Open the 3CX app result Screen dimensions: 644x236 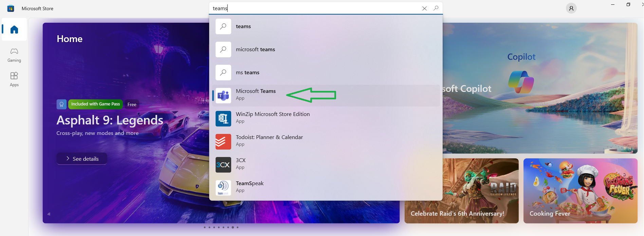point(326,165)
